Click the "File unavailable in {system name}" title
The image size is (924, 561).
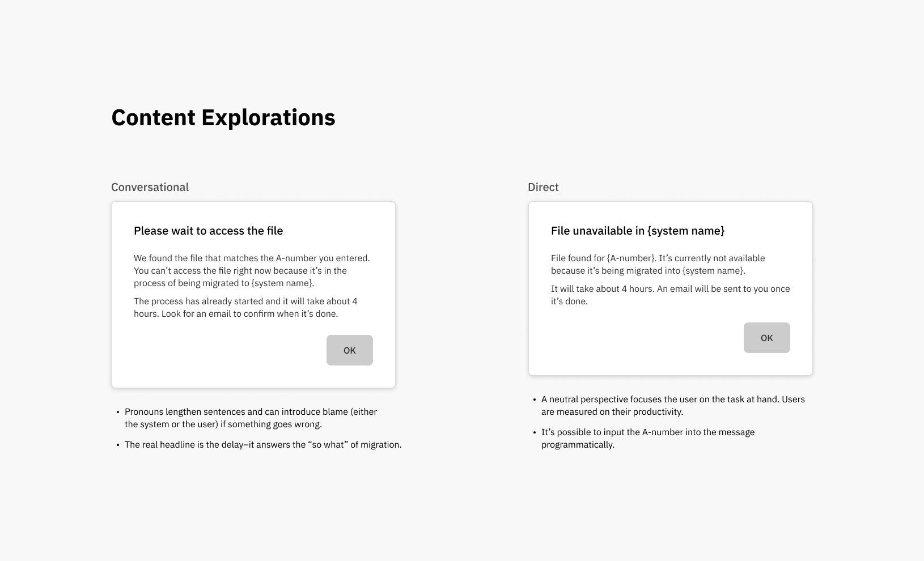pos(637,231)
